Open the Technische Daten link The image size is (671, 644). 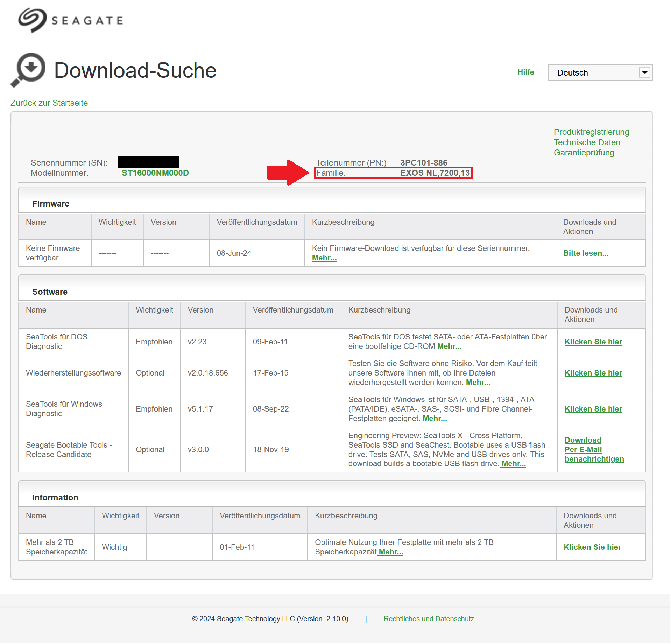(587, 142)
